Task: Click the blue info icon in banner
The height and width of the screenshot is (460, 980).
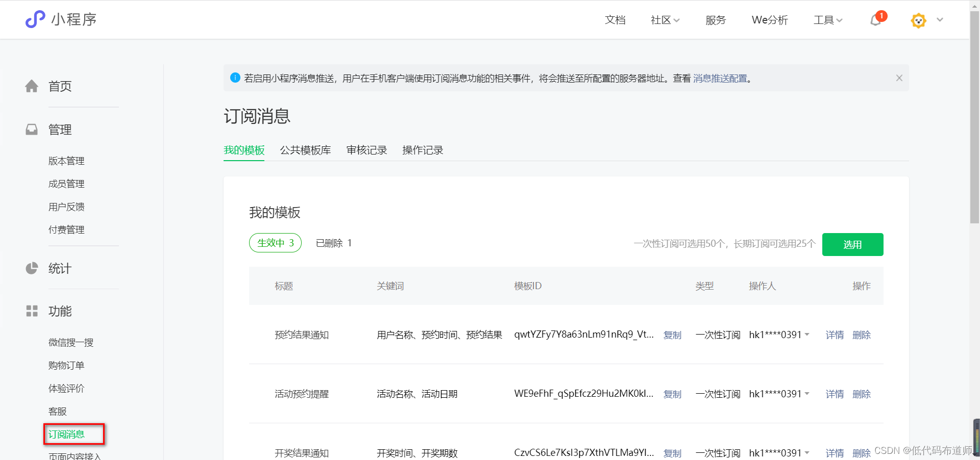Action: [x=235, y=78]
